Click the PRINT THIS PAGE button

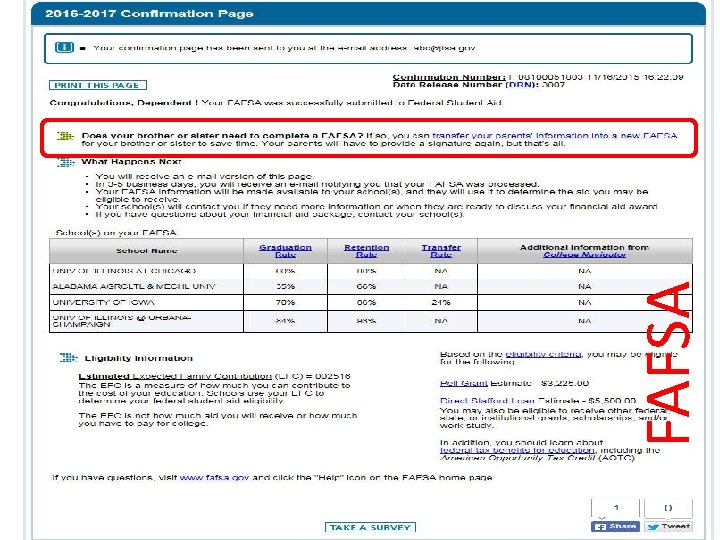[98, 85]
